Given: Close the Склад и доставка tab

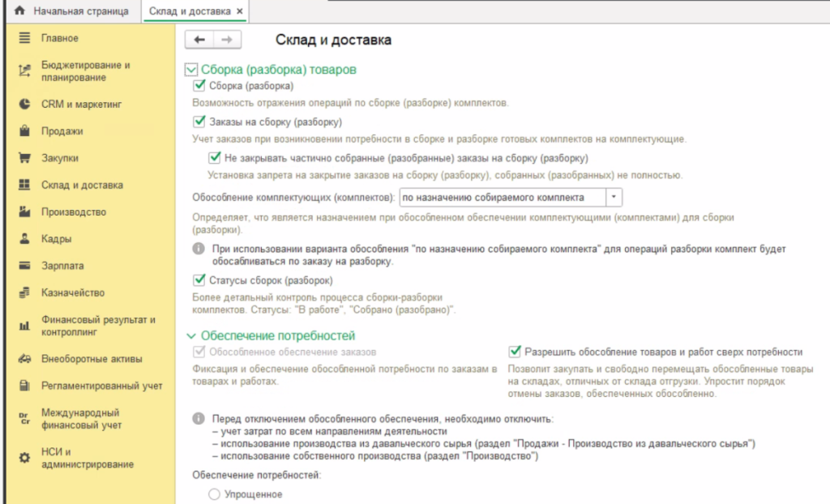Looking at the screenshot, I should click(238, 12).
